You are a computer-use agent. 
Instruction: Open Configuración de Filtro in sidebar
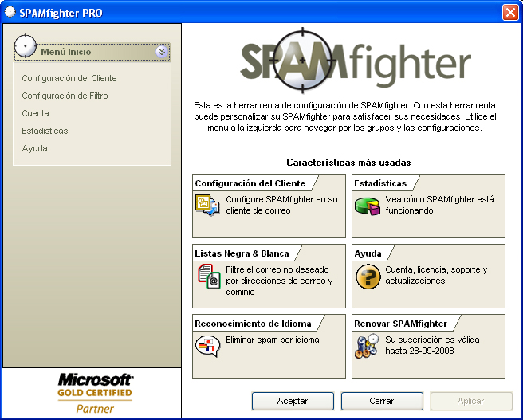coord(65,96)
